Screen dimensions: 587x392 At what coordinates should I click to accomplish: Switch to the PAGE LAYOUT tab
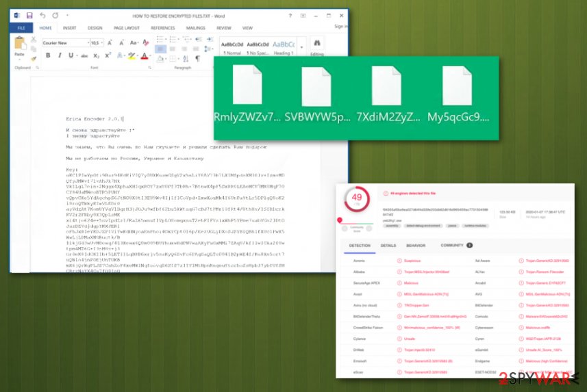tap(127, 28)
